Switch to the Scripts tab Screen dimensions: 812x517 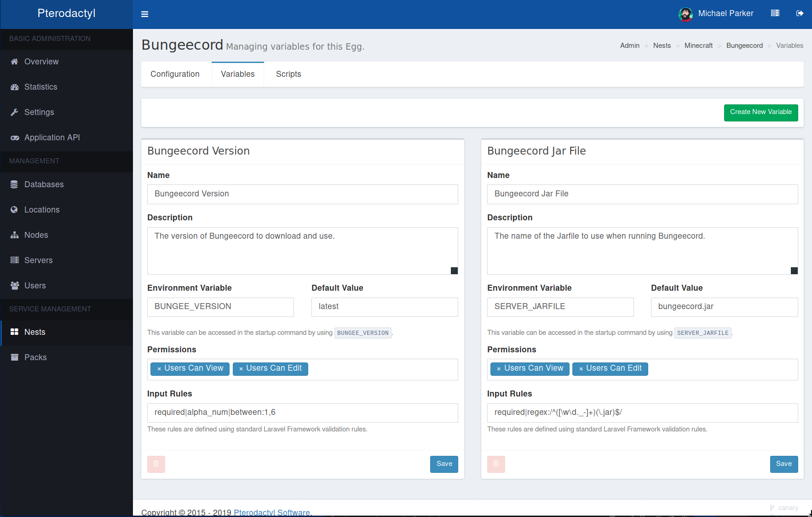coord(288,75)
